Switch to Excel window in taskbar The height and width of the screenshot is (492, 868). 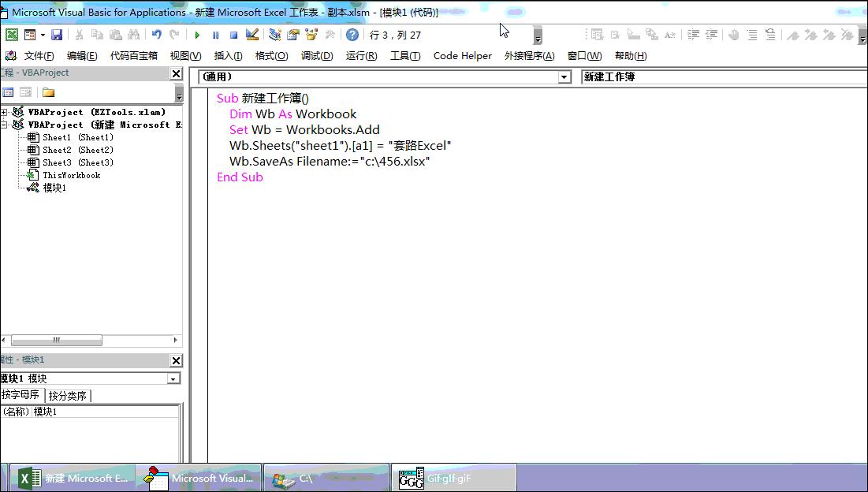pos(73,478)
